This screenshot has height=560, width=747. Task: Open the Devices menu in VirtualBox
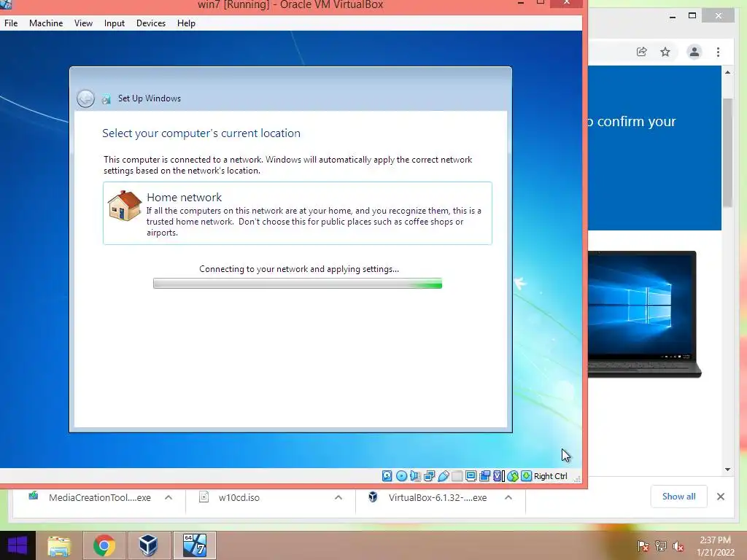coord(151,23)
